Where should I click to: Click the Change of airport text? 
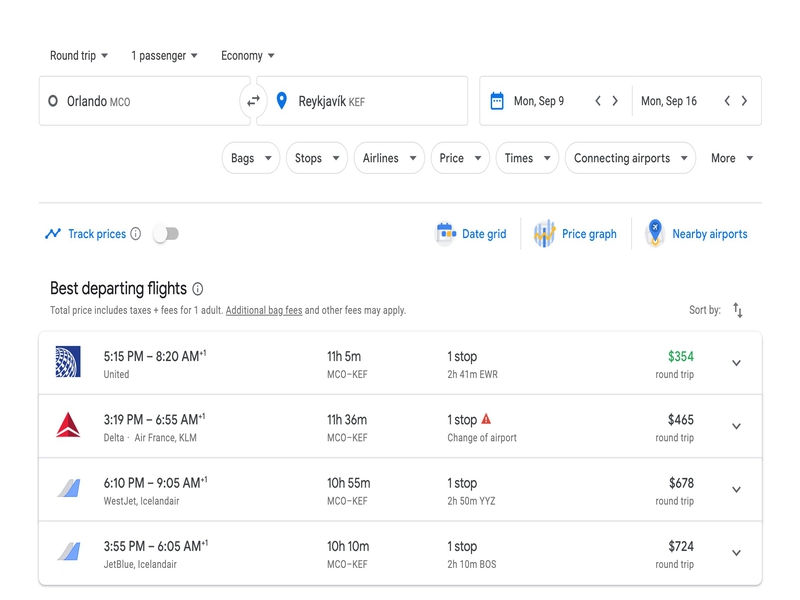coord(482,437)
